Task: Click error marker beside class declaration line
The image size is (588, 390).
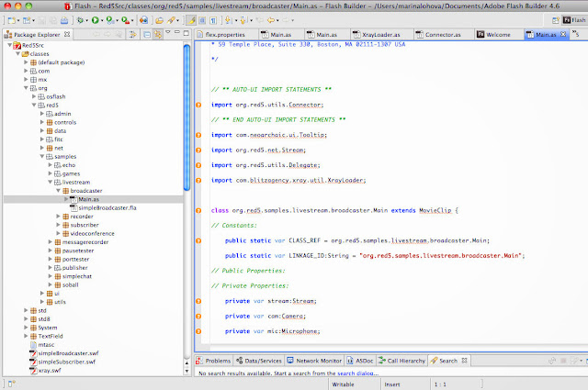Action: [x=198, y=210]
